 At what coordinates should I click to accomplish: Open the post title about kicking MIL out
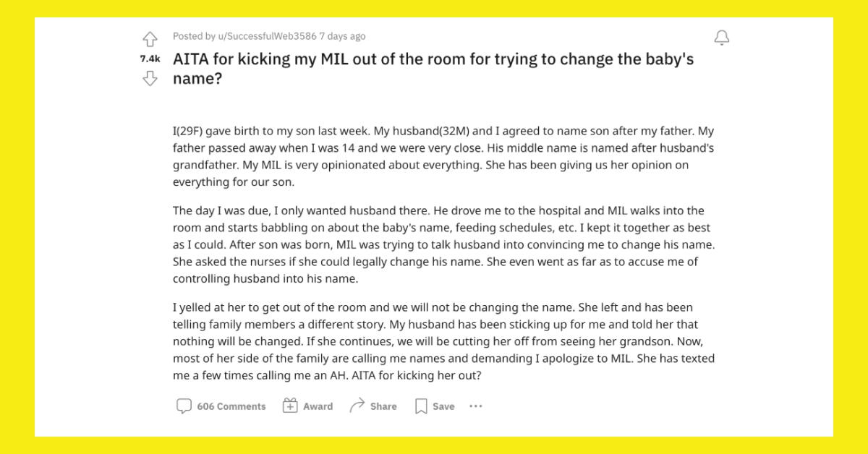433,69
